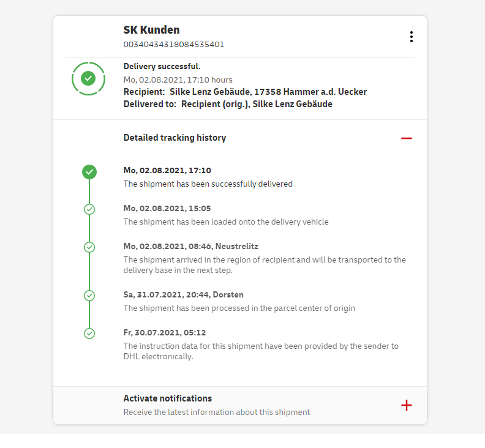Select the Dorsten event checkmark marker
Screen dimensions: 485x448
point(89,296)
